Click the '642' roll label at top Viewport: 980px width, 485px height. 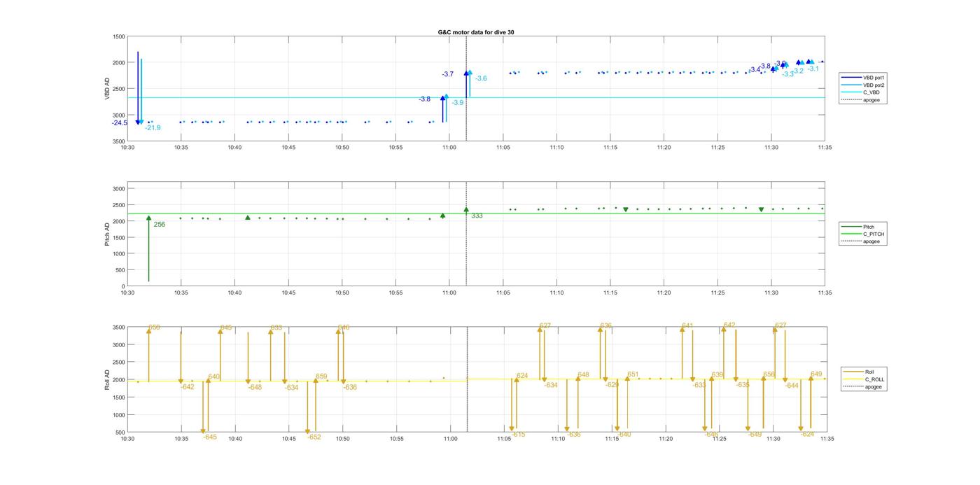click(x=729, y=325)
